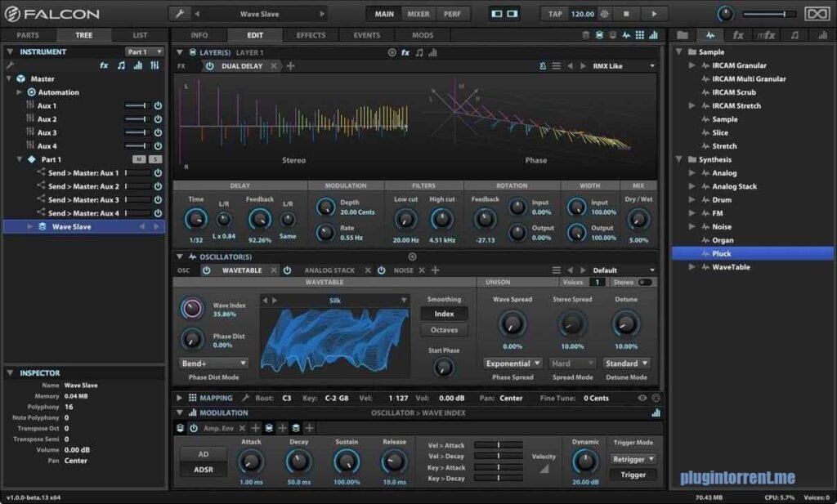The height and width of the screenshot is (504, 837).
Task: Open the RMX Like preset dropdown
Action: 623,66
